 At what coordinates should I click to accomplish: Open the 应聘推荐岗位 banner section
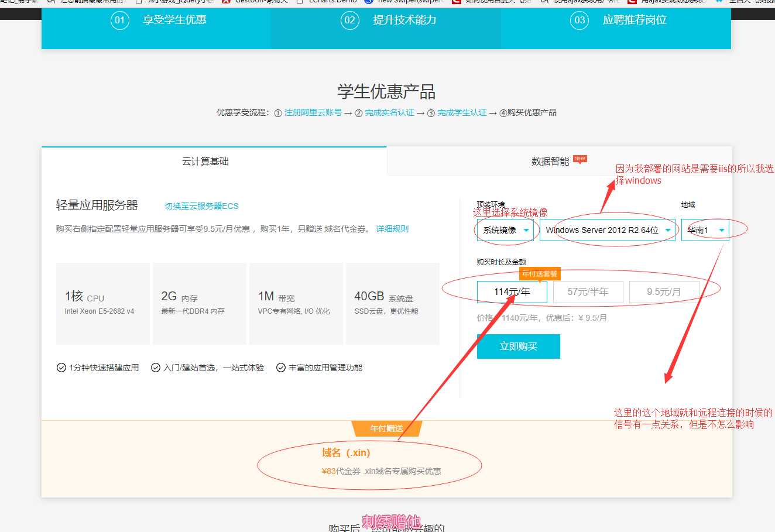pyautogui.click(x=616, y=28)
